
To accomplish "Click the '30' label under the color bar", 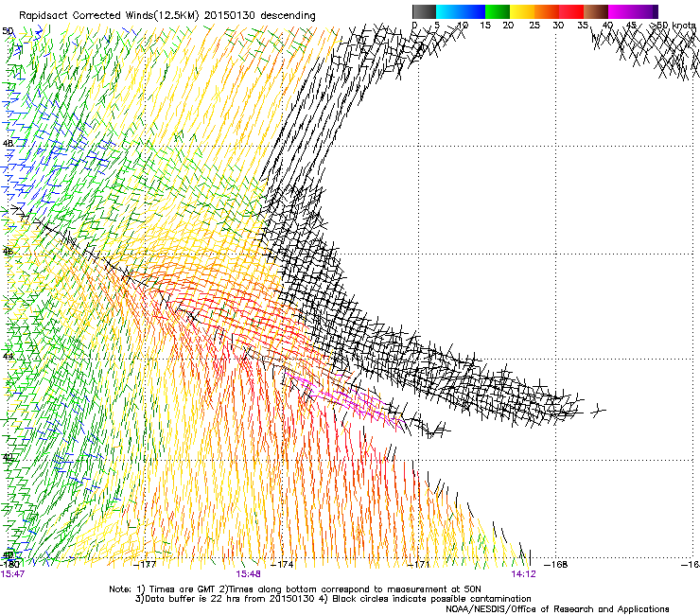I will click(558, 26).
